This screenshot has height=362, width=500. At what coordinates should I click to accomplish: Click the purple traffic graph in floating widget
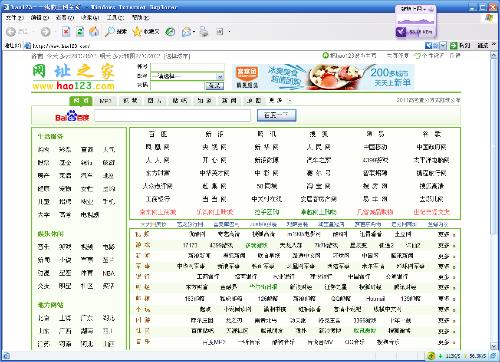coord(416,21)
